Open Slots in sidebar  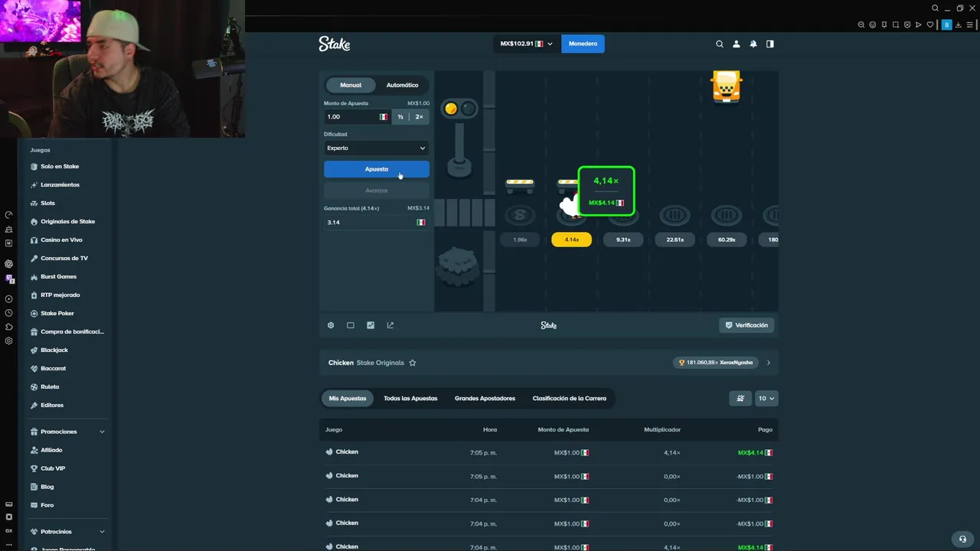point(47,203)
